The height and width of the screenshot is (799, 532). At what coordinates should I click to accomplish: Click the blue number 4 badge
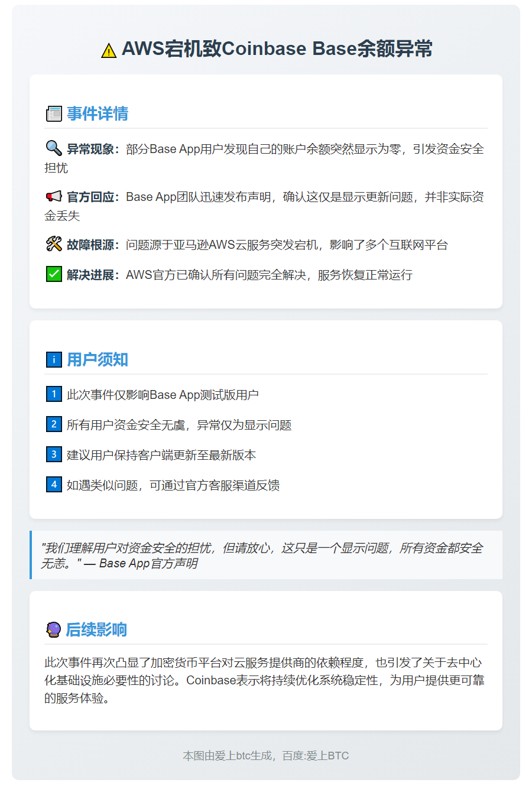(x=54, y=485)
